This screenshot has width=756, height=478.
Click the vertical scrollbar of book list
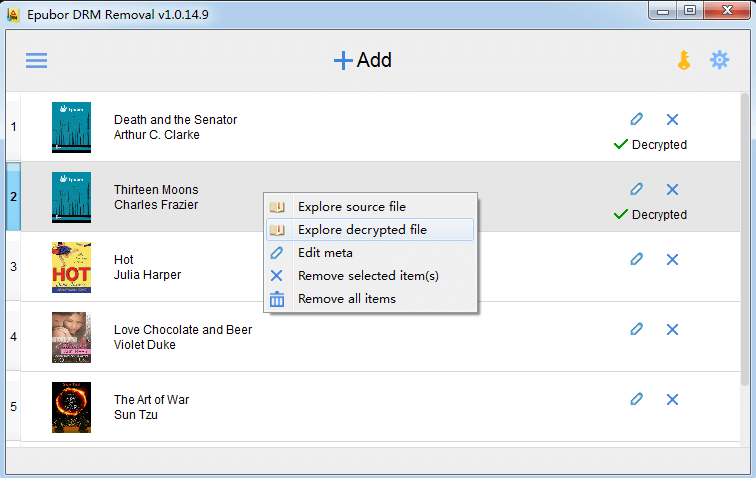745,239
